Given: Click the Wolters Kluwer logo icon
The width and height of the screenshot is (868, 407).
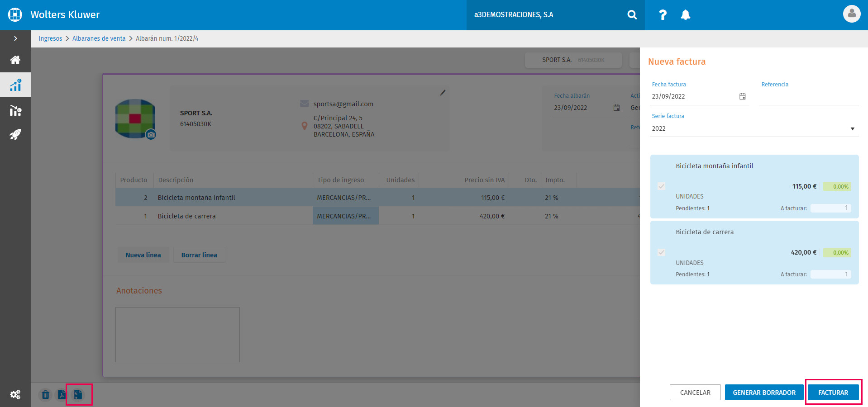Looking at the screenshot, I should pyautogui.click(x=15, y=14).
